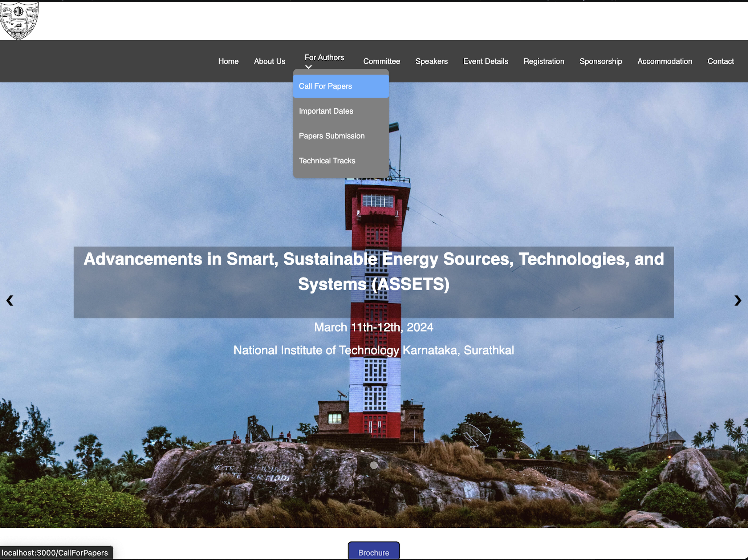Collapse the For Authors chevron
The width and height of the screenshot is (748, 560).
(309, 67)
